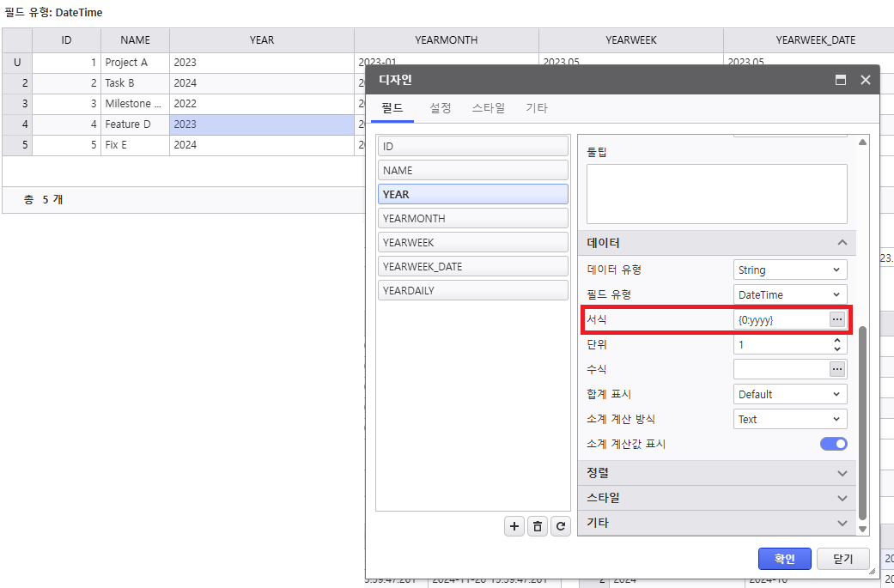Click the refresh field list icon

click(561, 527)
